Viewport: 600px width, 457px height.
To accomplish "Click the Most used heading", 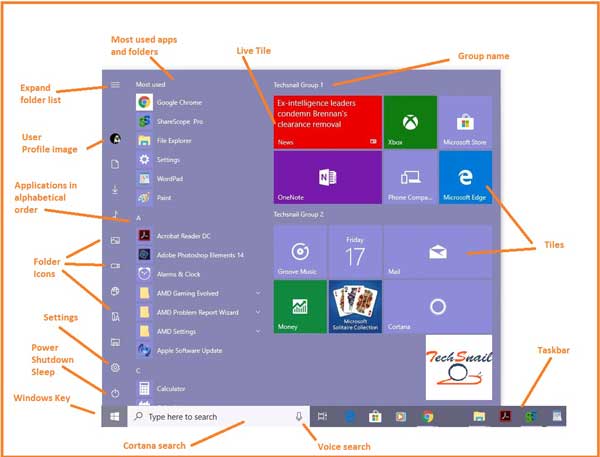I will click(150, 84).
